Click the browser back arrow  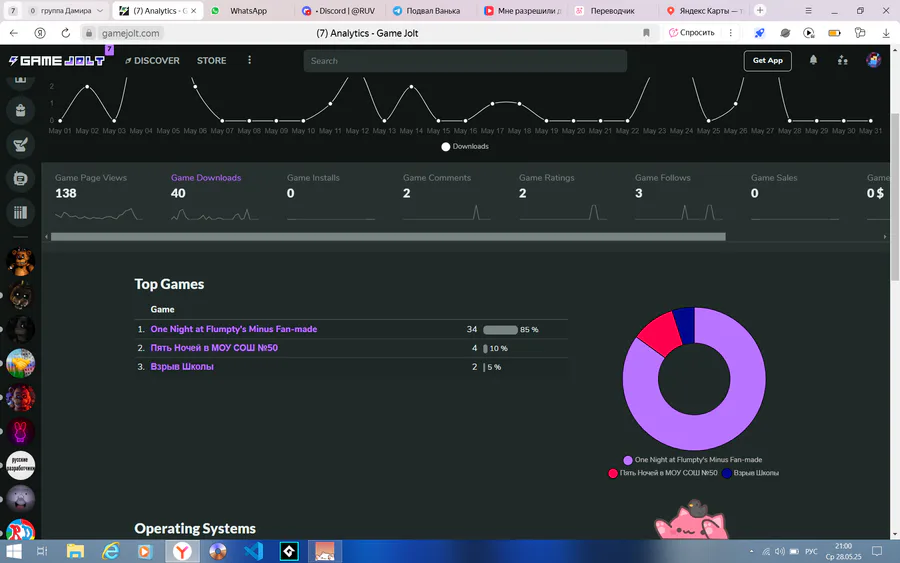tap(14, 33)
